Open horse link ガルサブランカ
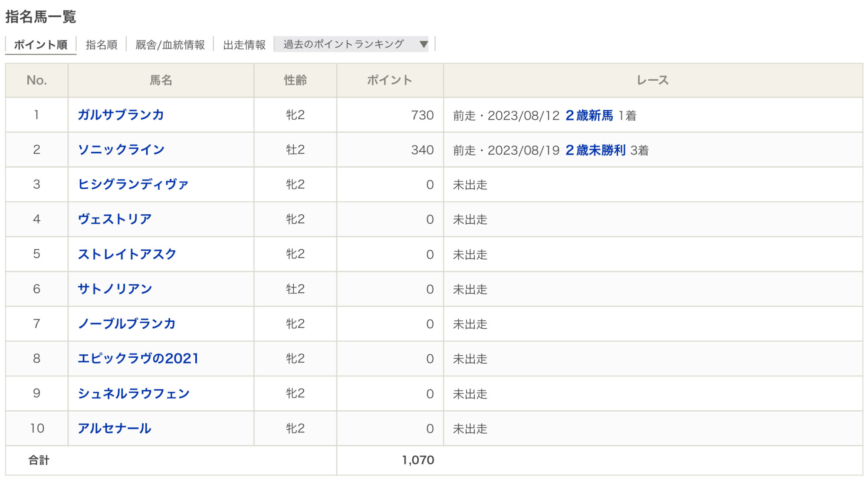The width and height of the screenshot is (868, 481). (x=121, y=115)
